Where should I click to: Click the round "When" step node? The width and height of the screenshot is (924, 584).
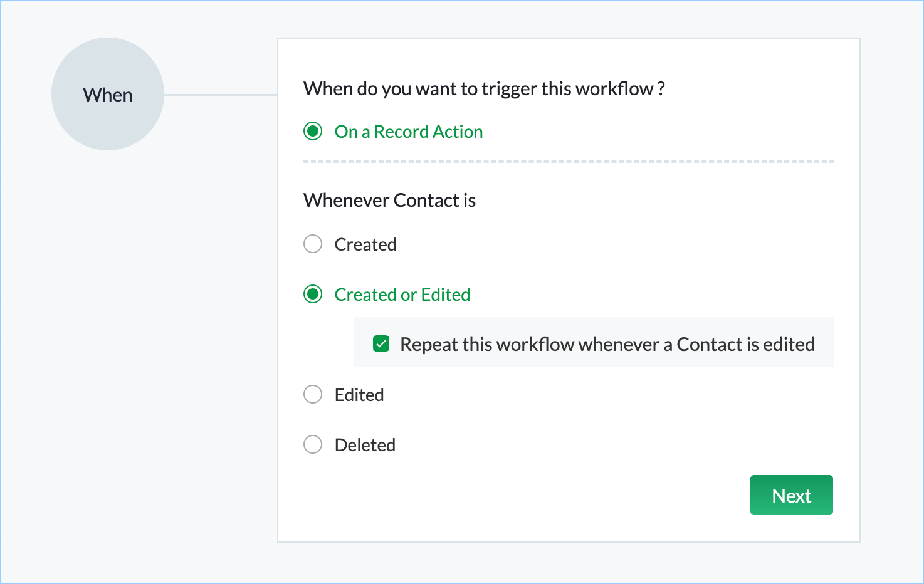tap(108, 94)
